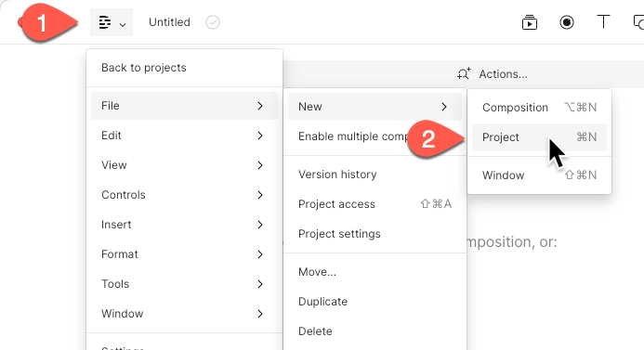Click the saved status checkmark icon

click(213, 22)
